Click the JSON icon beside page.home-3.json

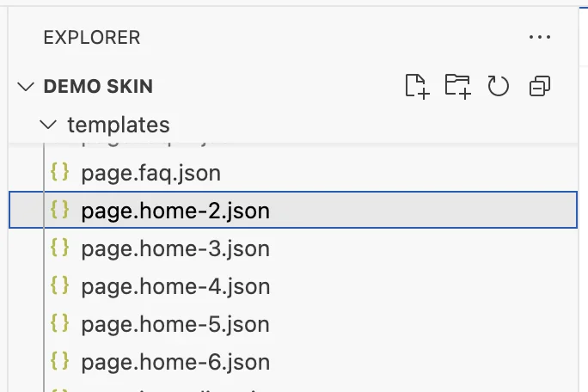pos(60,248)
